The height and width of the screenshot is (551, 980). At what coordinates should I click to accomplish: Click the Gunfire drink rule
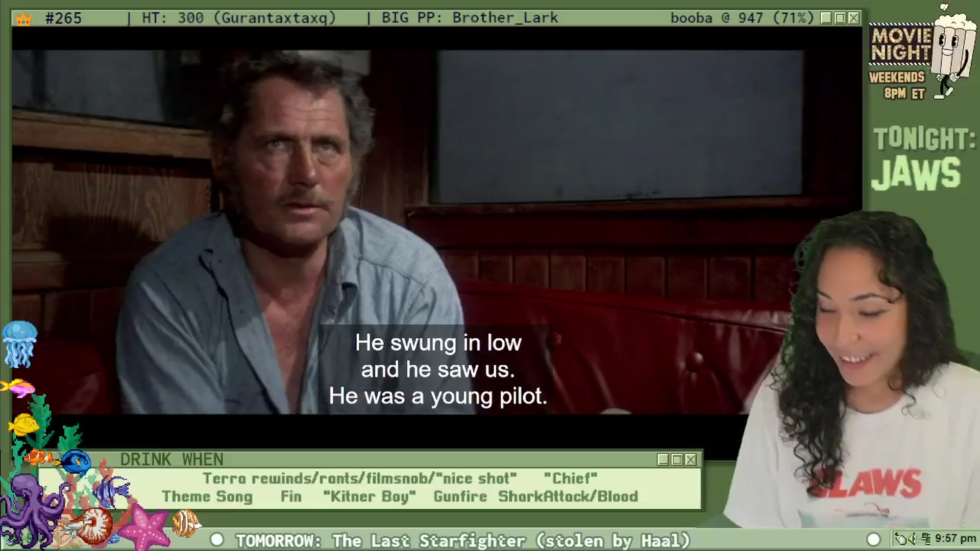(x=460, y=497)
